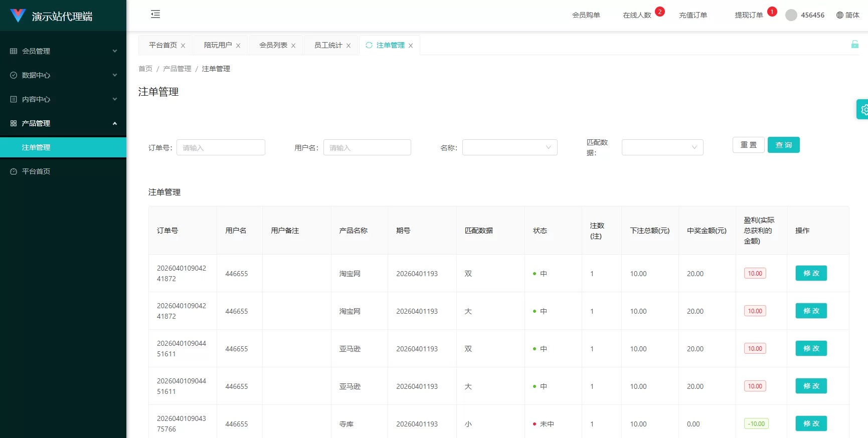Open the 匹配数据 dropdown
The image size is (868, 438).
(x=662, y=147)
